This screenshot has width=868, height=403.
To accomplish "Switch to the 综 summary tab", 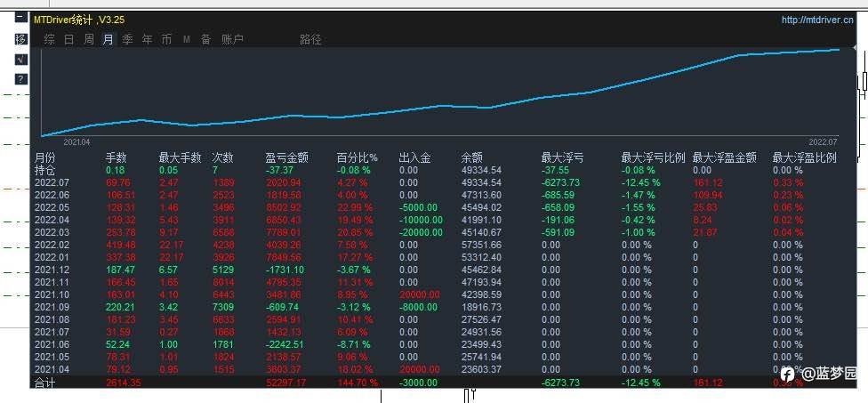I will (50, 39).
